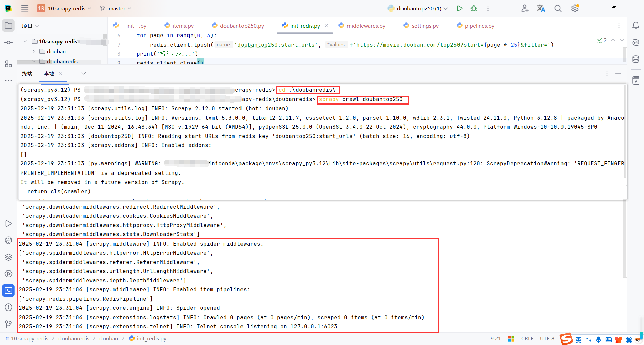Close the init_redis.py tab

[327, 25]
